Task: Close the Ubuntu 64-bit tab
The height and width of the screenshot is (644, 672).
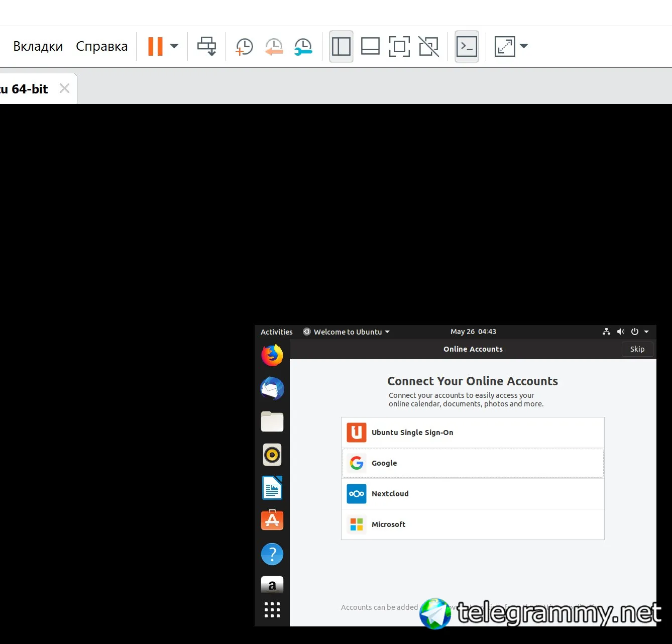Action: tap(64, 88)
